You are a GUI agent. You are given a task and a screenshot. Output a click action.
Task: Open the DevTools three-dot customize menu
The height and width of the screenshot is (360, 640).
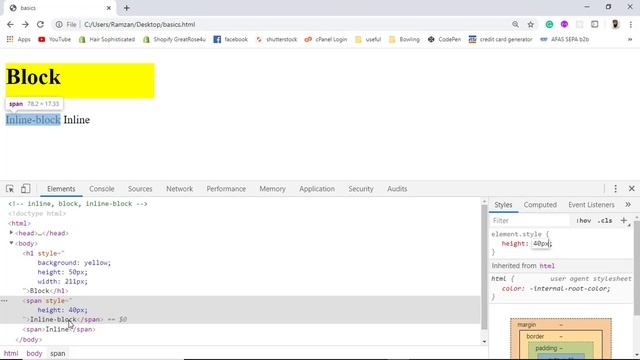(616, 189)
